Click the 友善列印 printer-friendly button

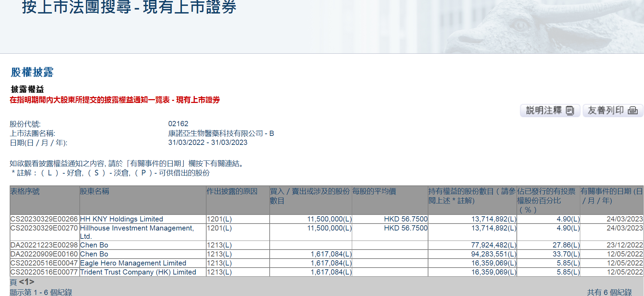[x=613, y=111]
